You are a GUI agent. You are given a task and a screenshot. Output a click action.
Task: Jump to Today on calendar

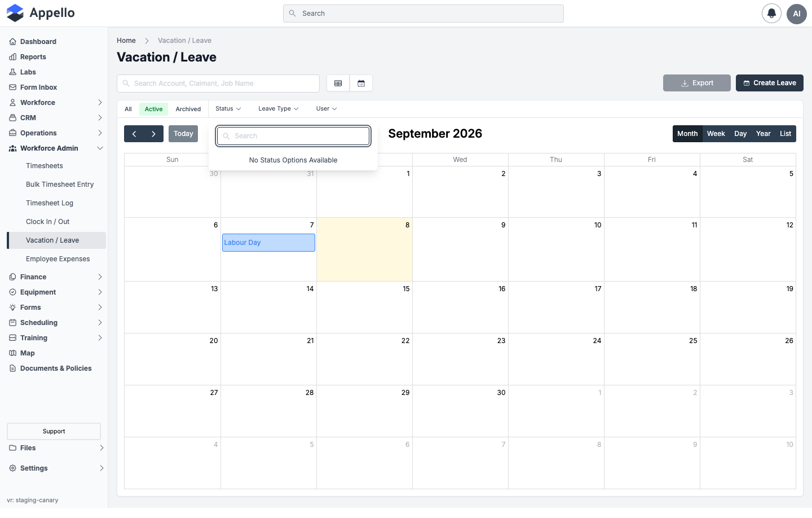point(183,134)
